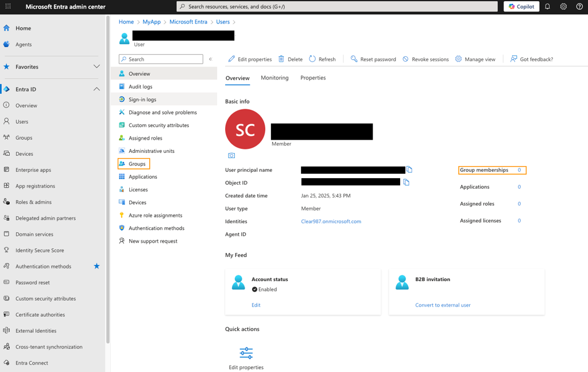Expand the Favorites section chevron
Viewport: 588px width, 372px height.
[96, 67]
